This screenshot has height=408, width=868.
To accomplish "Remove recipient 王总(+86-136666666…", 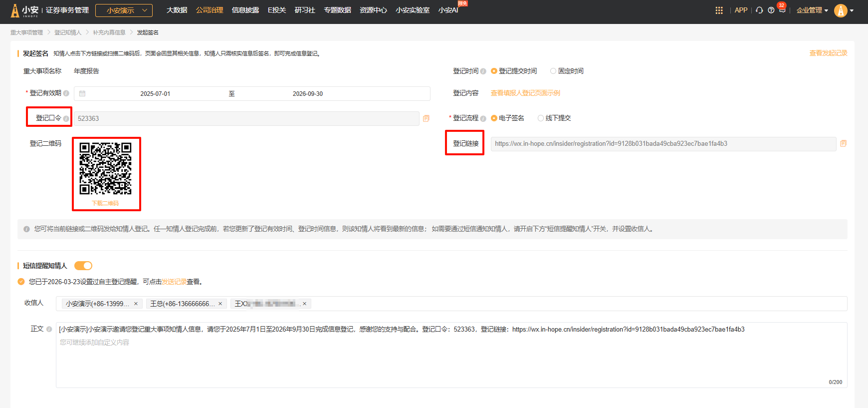I will click(220, 304).
